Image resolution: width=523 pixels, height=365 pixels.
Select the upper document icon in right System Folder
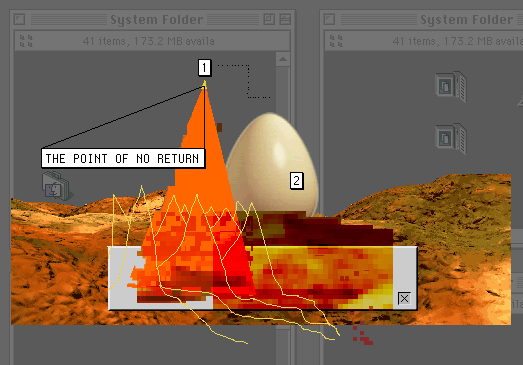451,86
